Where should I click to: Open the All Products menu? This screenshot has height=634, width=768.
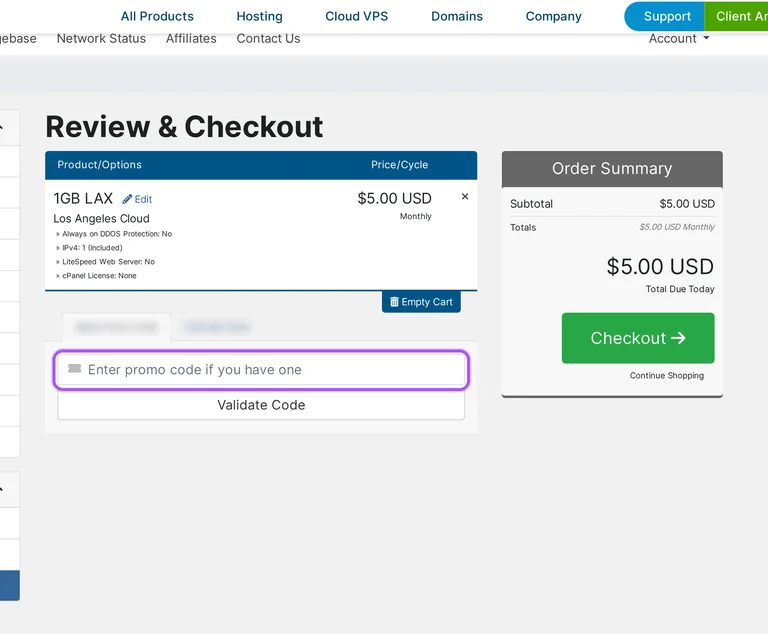pyautogui.click(x=157, y=16)
